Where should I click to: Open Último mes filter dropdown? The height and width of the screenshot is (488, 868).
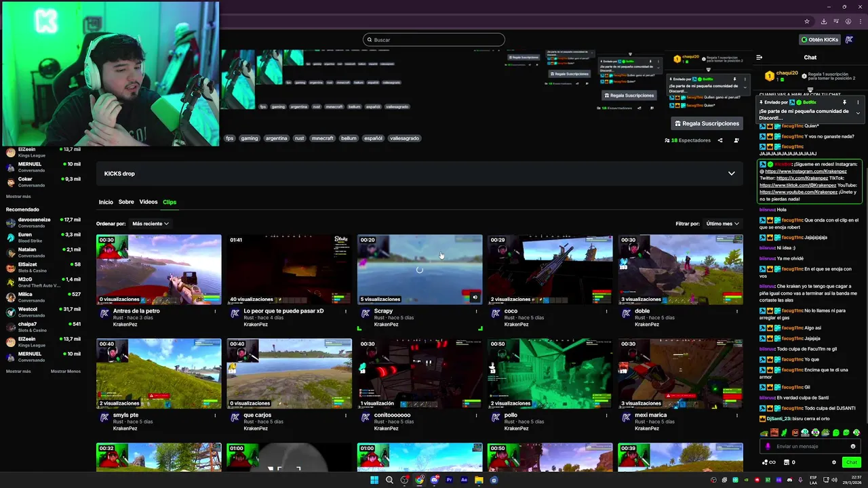click(722, 224)
